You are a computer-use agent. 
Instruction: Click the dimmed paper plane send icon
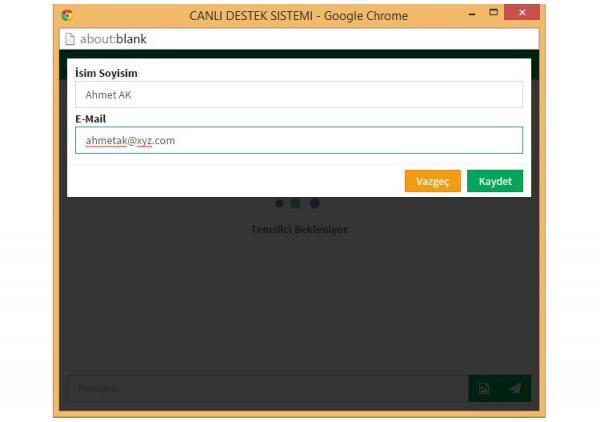click(x=515, y=388)
